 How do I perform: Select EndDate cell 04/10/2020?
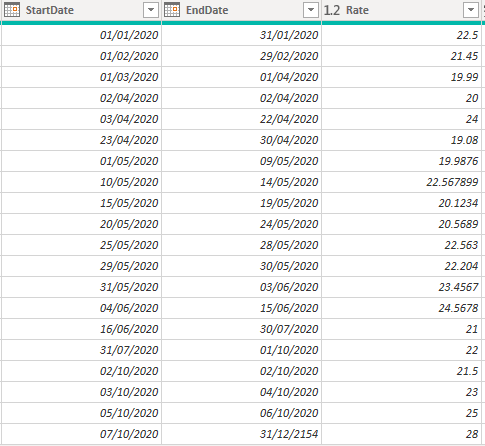coord(242,392)
